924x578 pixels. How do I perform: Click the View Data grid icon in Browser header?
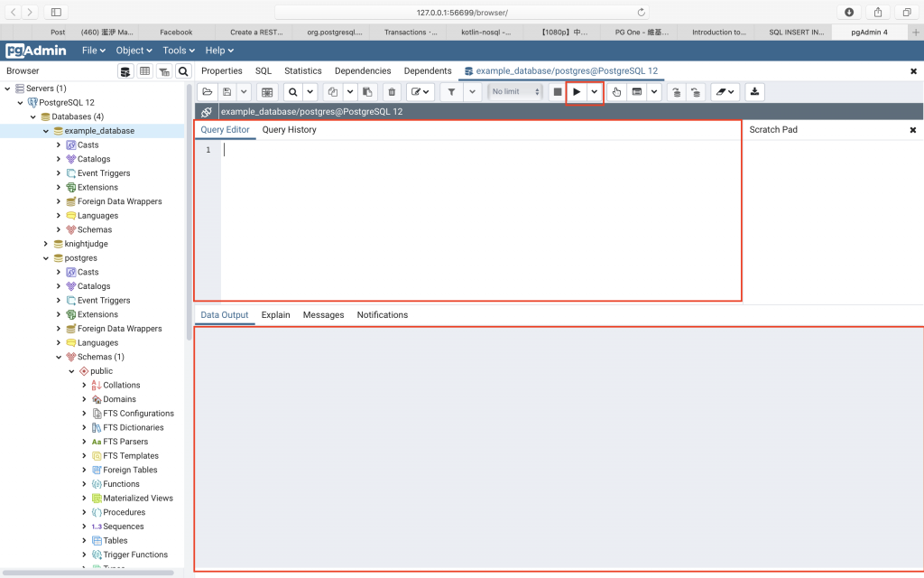(x=145, y=71)
